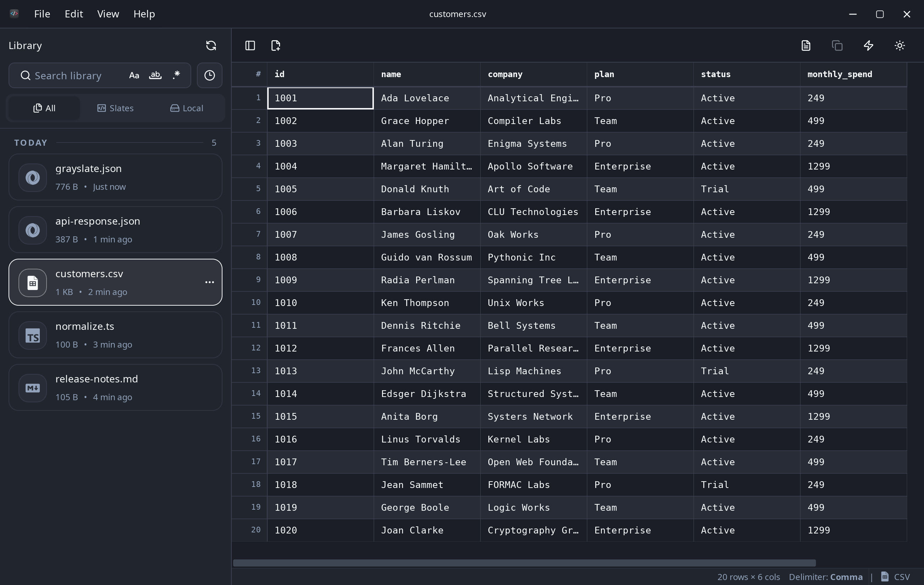Viewport: 924px width, 585px height.
Task: Click the api-response.json file icon
Action: (33, 230)
